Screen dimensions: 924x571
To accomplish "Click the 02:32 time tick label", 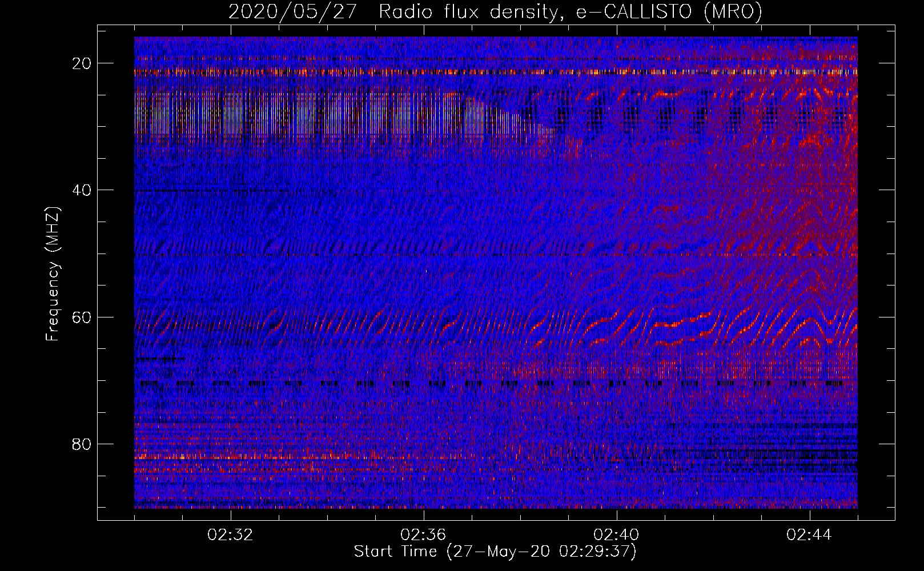I will point(231,535).
